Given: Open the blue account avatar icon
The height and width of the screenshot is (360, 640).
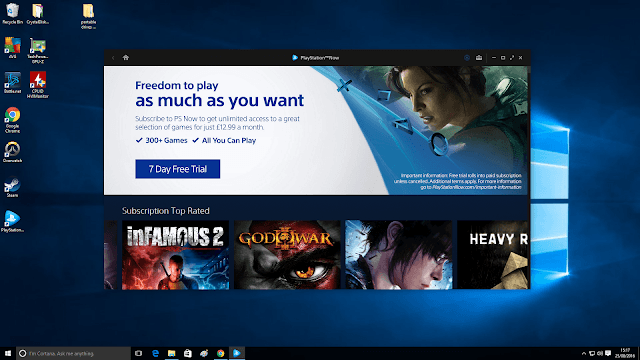Looking at the screenshot, I should (467, 58).
